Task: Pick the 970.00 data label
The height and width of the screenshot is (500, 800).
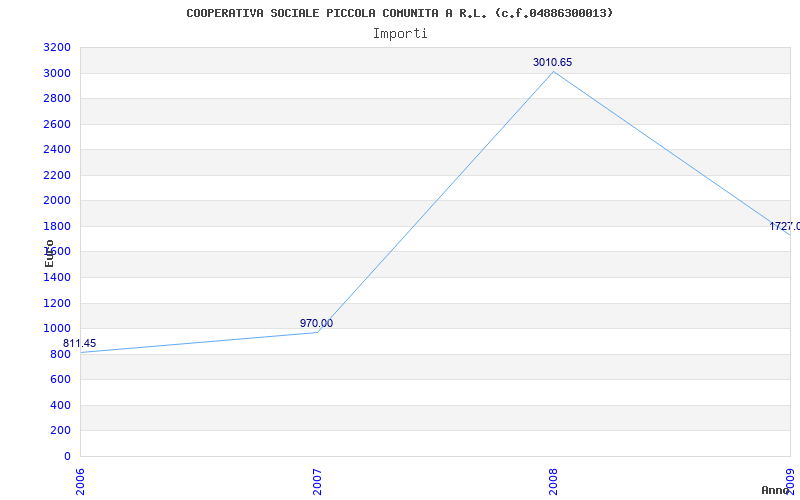Action: point(316,323)
